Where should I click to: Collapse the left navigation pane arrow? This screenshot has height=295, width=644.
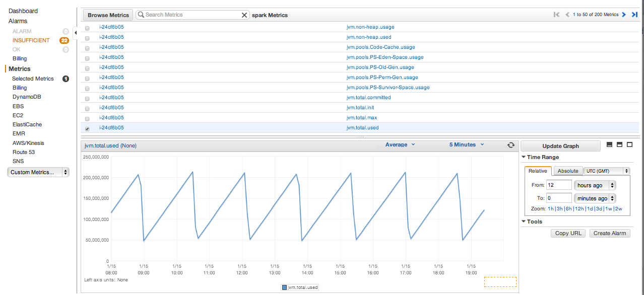point(76,33)
